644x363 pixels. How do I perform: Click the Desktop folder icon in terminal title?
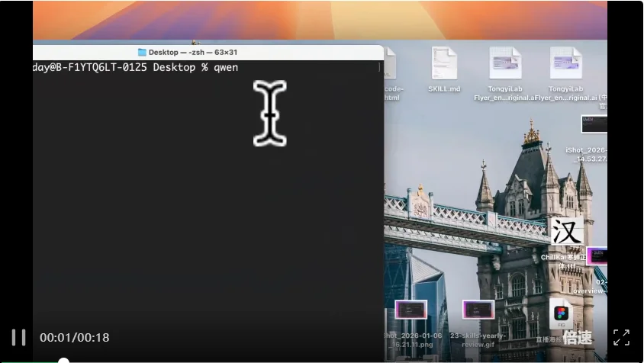[142, 53]
